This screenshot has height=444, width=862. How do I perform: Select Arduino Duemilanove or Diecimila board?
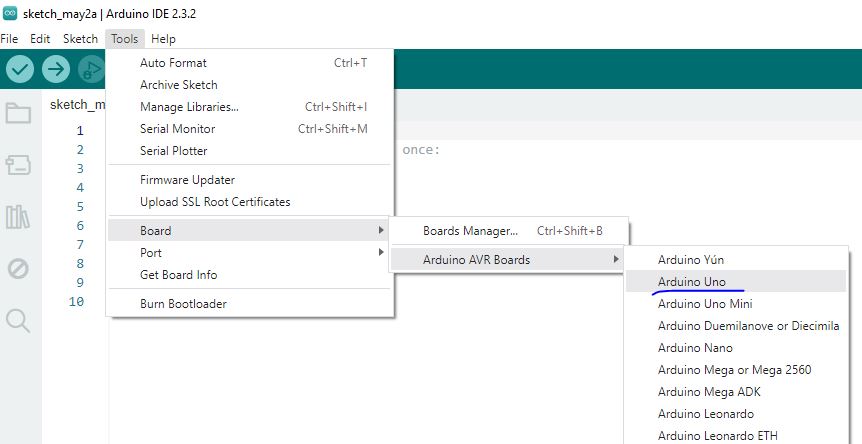pos(737,326)
